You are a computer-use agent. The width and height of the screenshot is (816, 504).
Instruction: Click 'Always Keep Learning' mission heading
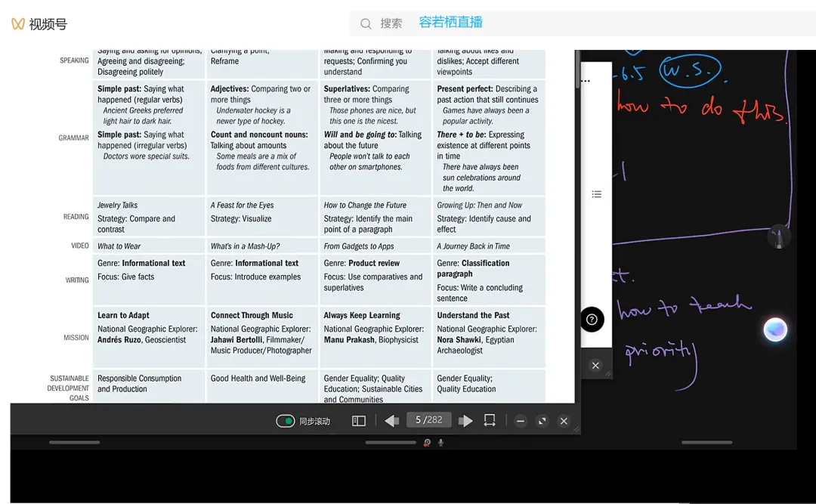(362, 315)
